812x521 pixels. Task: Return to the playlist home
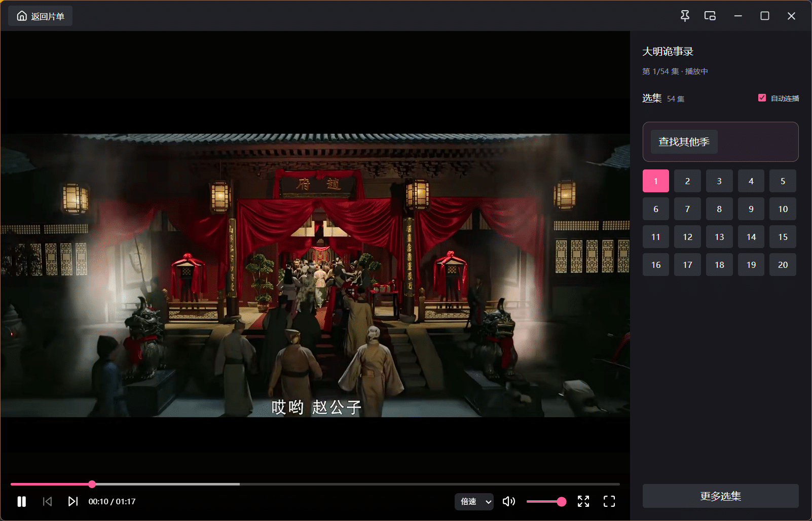[x=41, y=16]
